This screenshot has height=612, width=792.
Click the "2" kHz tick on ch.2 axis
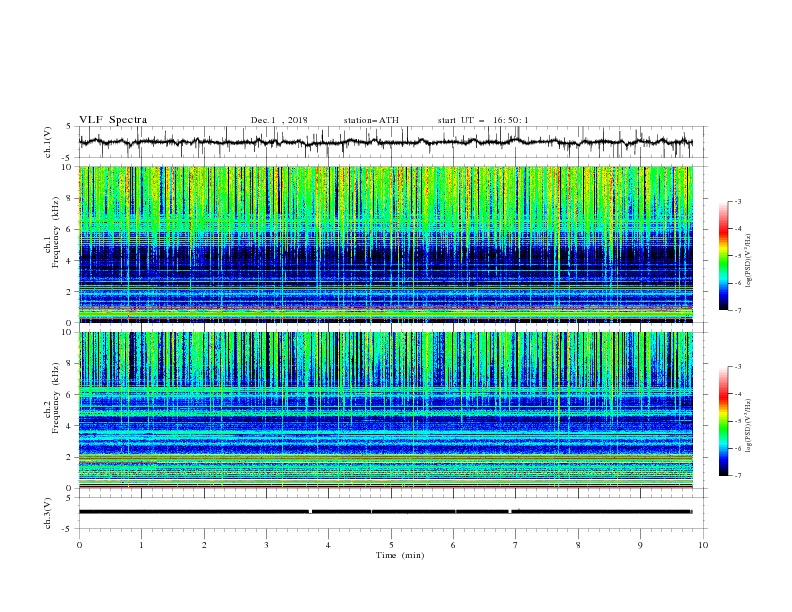pyautogui.click(x=69, y=457)
